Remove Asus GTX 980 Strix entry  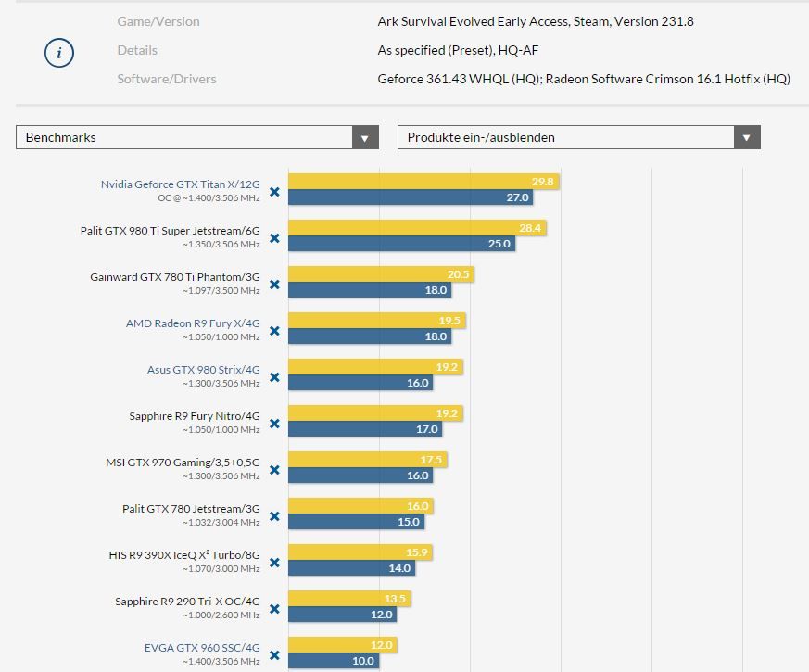(274, 377)
